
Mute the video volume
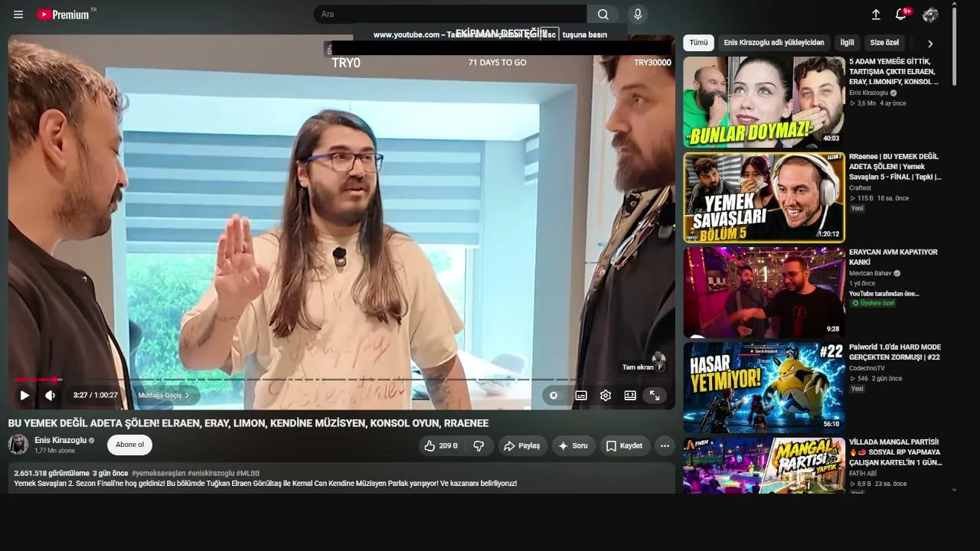51,395
